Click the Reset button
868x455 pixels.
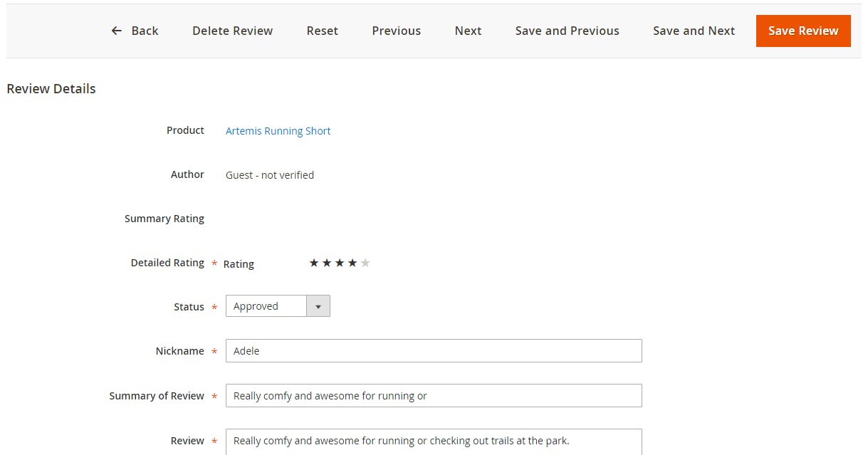click(x=322, y=31)
